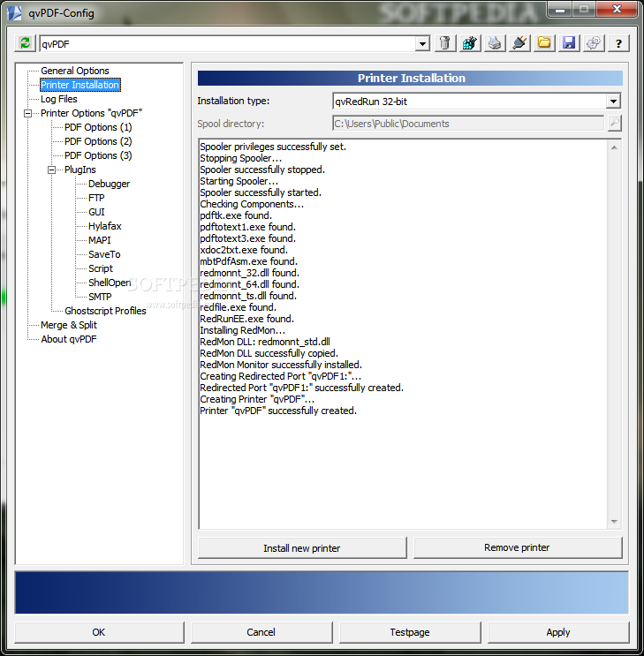Click the qvPDF printer name field
644x656 pixels.
227,44
